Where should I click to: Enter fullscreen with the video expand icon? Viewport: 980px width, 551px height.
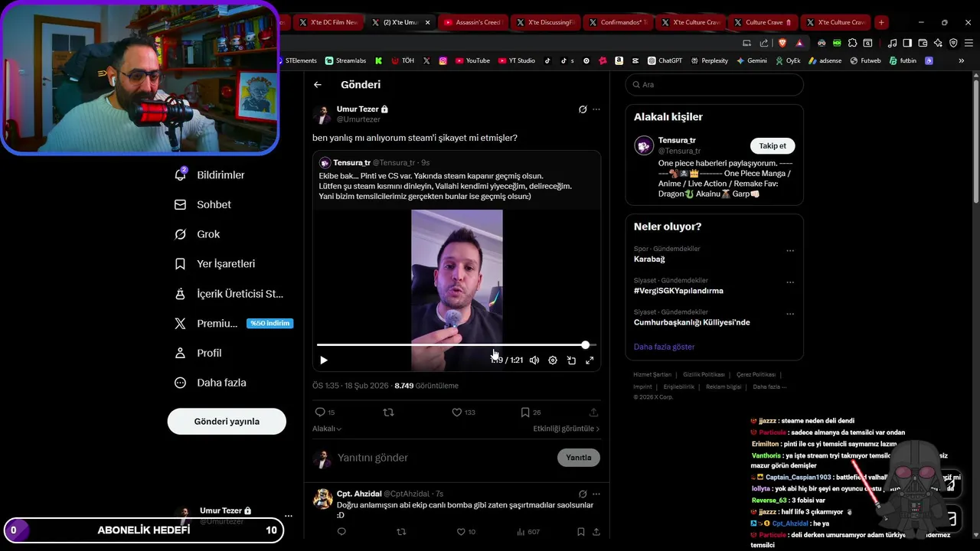[x=590, y=360]
